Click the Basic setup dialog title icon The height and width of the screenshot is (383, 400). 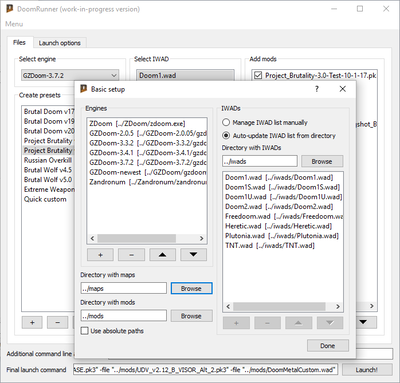84,89
